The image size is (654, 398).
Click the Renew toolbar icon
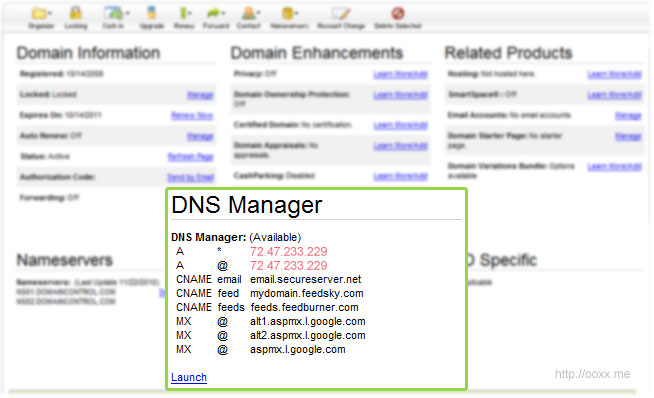coord(183,13)
